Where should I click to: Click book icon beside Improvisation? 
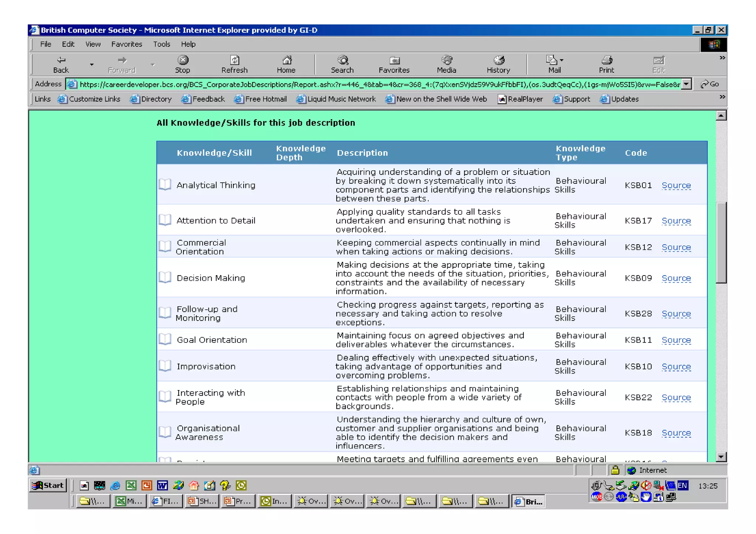click(165, 366)
